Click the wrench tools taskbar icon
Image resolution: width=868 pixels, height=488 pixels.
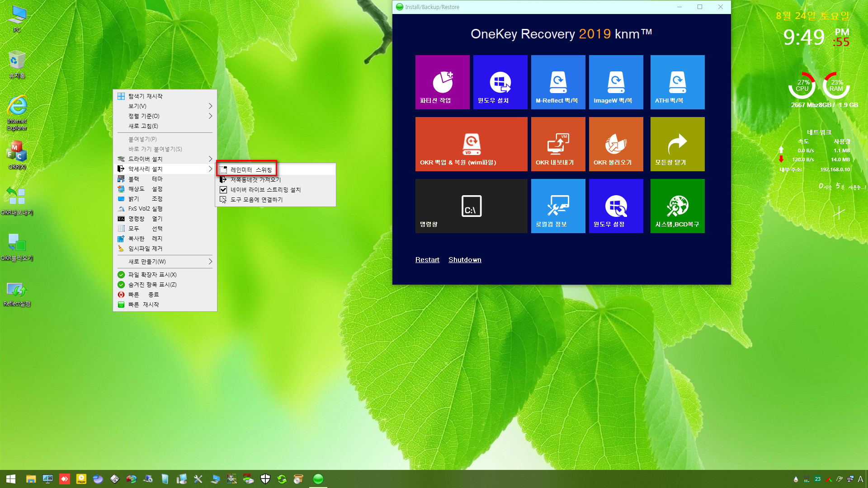(x=198, y=479)
